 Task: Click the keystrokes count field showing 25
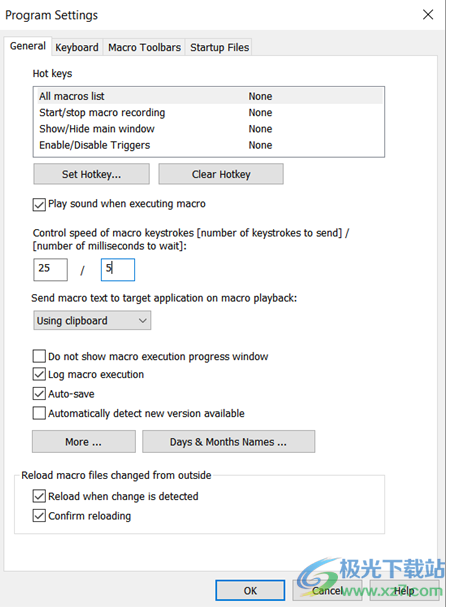coord(51,269)
